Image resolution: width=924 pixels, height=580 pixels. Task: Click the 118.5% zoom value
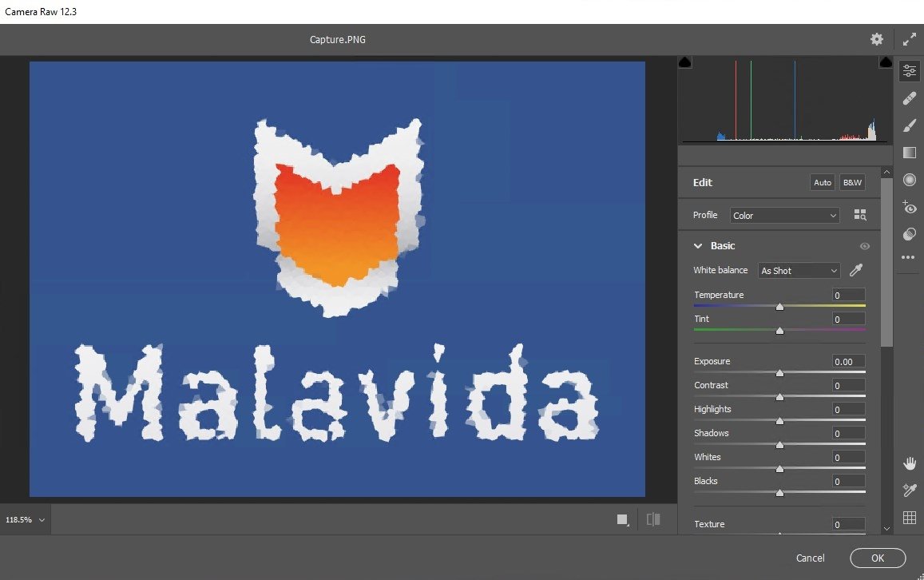pos(19,520)
